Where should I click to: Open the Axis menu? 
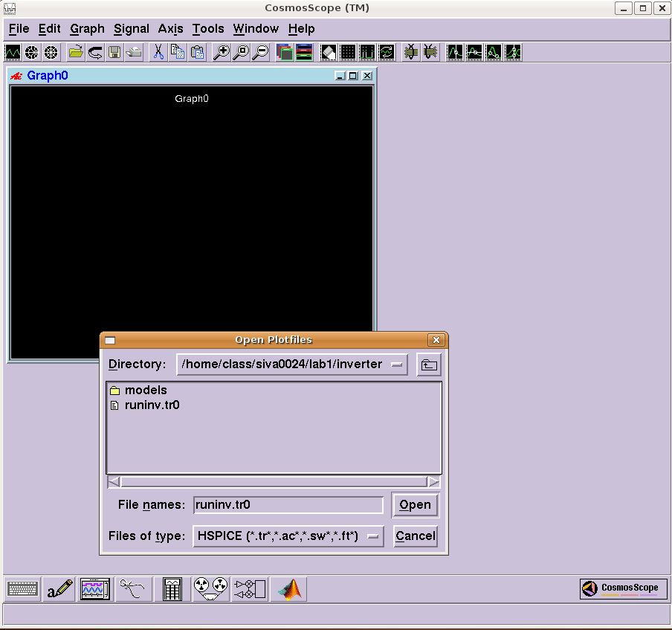(x=170, y=29)
